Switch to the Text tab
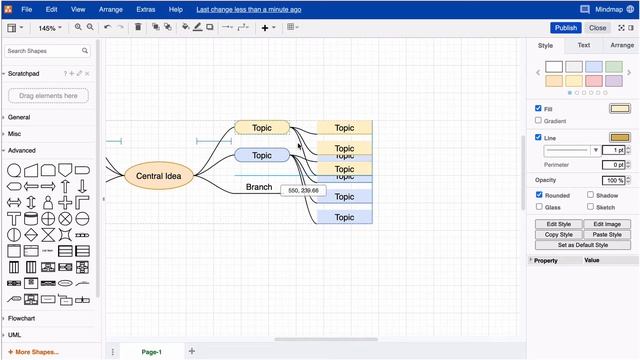 point(584,45)
